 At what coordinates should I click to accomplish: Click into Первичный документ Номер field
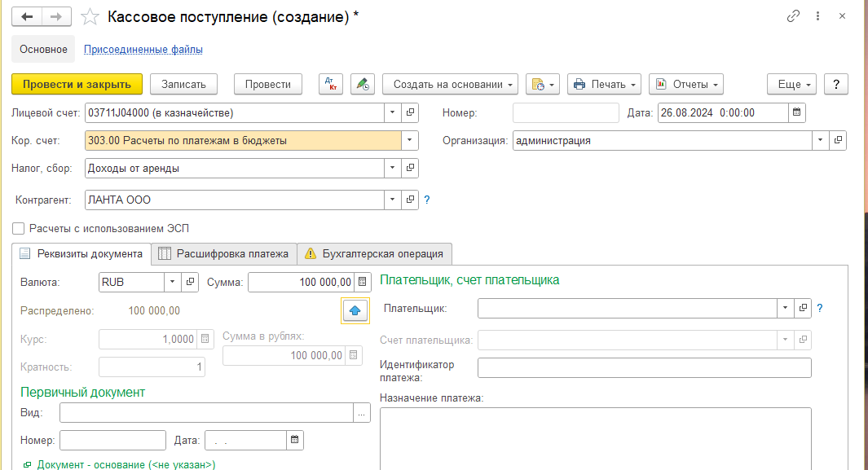click(112, 440)
